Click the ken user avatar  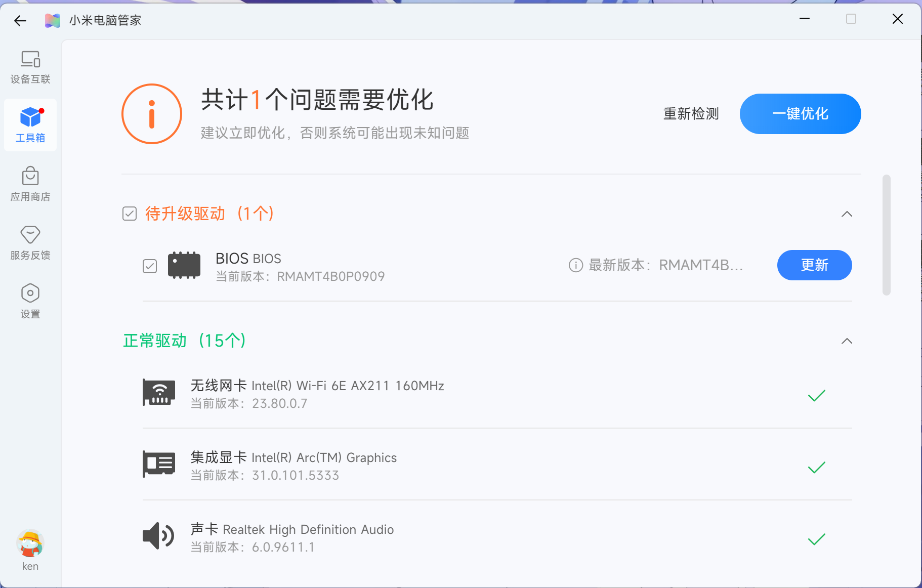pos(30,544)
